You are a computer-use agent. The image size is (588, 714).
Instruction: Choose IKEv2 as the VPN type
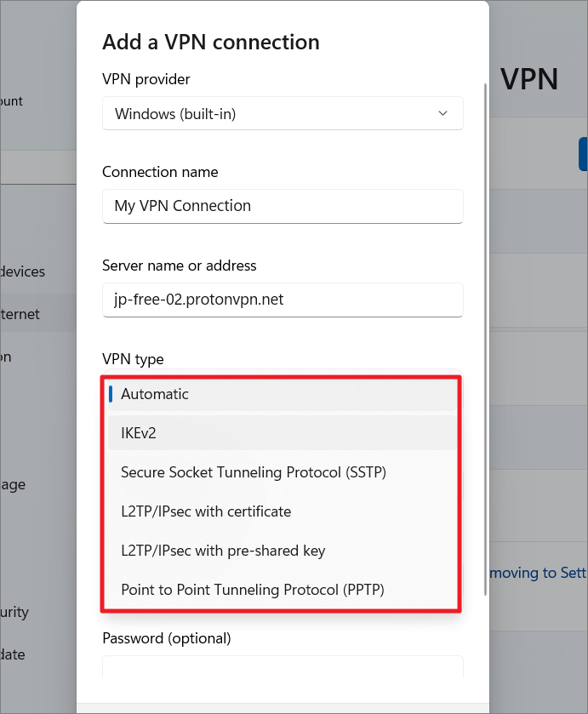click(281, 433)
